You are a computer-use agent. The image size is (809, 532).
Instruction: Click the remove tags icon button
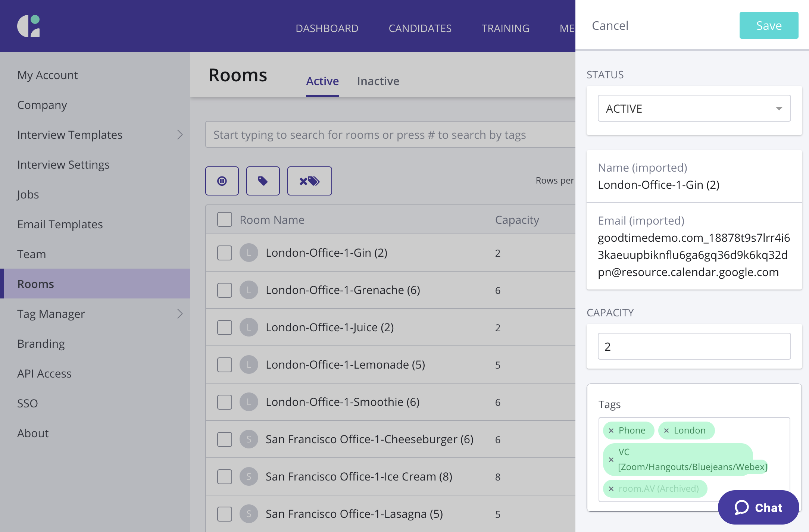309,181
